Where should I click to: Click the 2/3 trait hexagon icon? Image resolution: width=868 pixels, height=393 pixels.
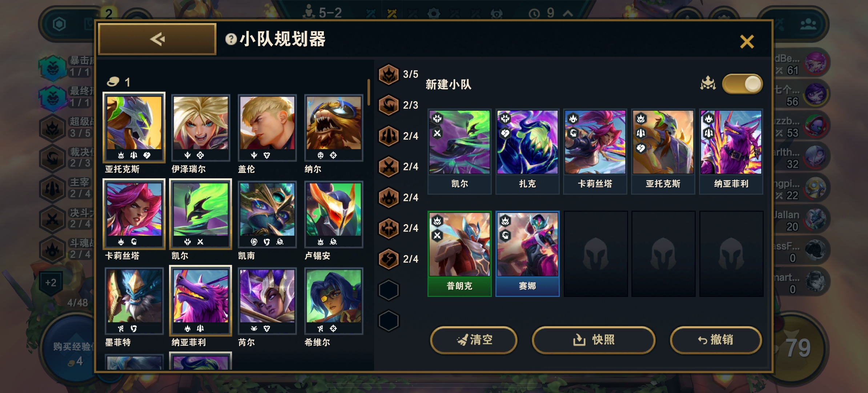389,105
